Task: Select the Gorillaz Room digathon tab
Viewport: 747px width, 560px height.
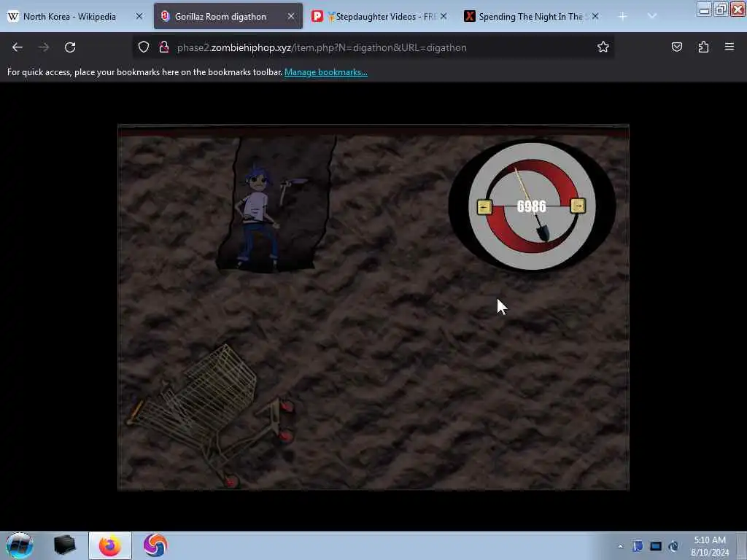Action: pos(228,17)
